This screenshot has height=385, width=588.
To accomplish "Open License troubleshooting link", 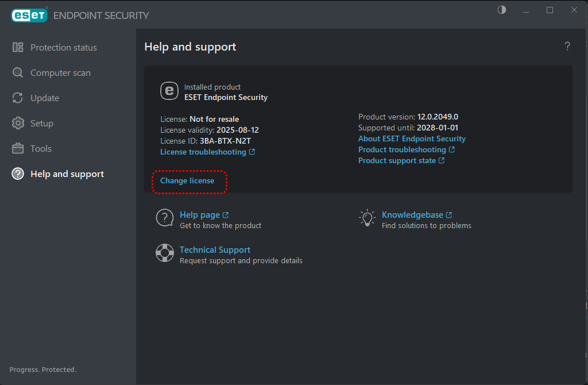I will point(203,152).
